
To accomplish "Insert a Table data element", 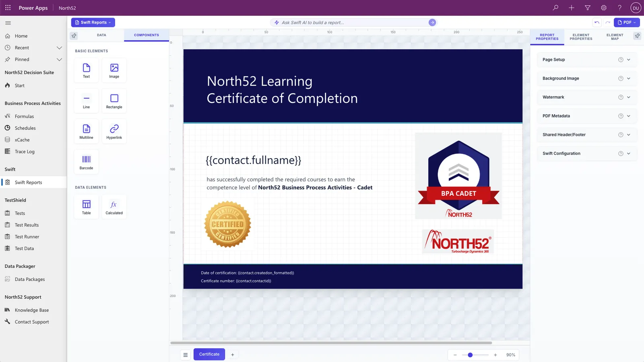I will point(86,207).
